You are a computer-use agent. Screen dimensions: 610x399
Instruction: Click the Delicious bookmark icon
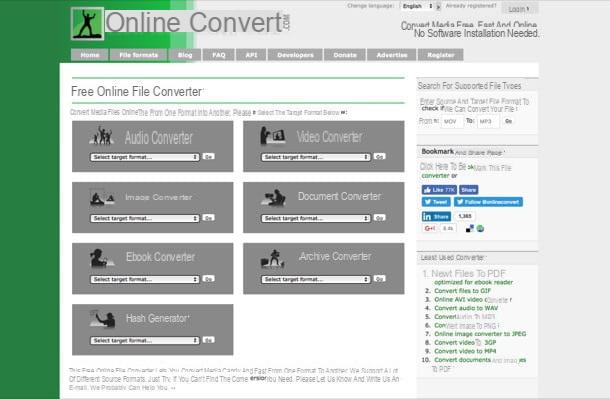point(470,229)
